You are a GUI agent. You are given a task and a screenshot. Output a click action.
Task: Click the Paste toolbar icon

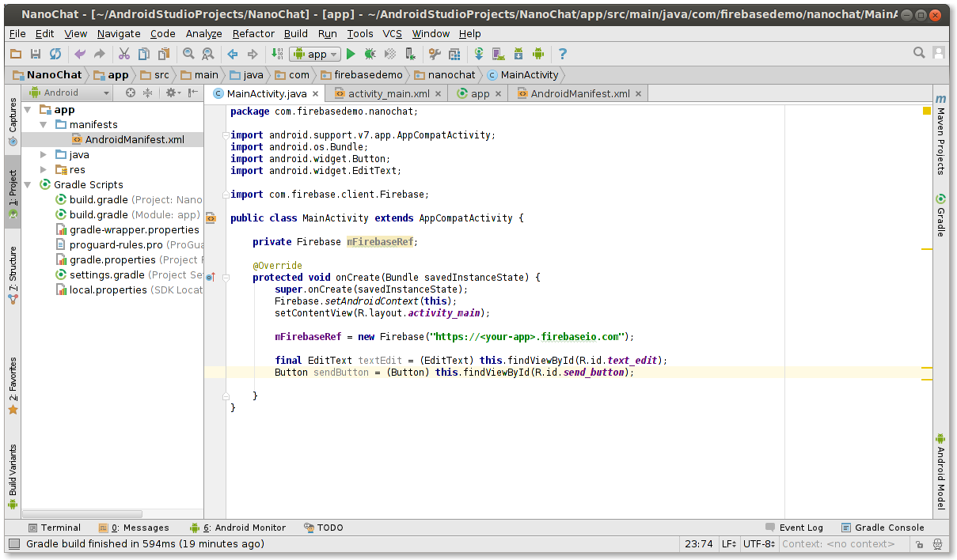163,54
